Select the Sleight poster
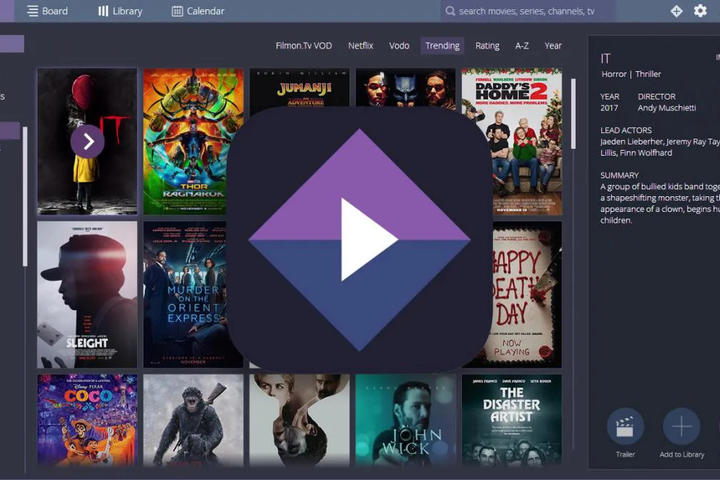 [x=87, y=294]
